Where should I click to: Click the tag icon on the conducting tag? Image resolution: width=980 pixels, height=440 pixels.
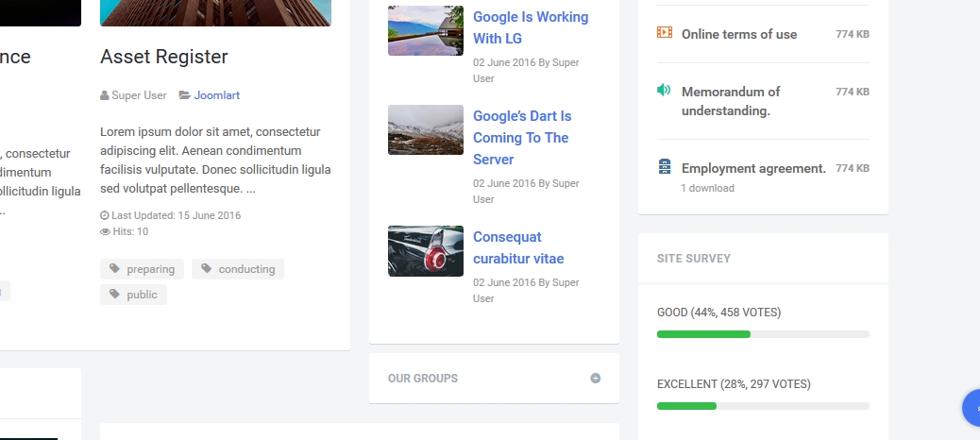point(207,269)
